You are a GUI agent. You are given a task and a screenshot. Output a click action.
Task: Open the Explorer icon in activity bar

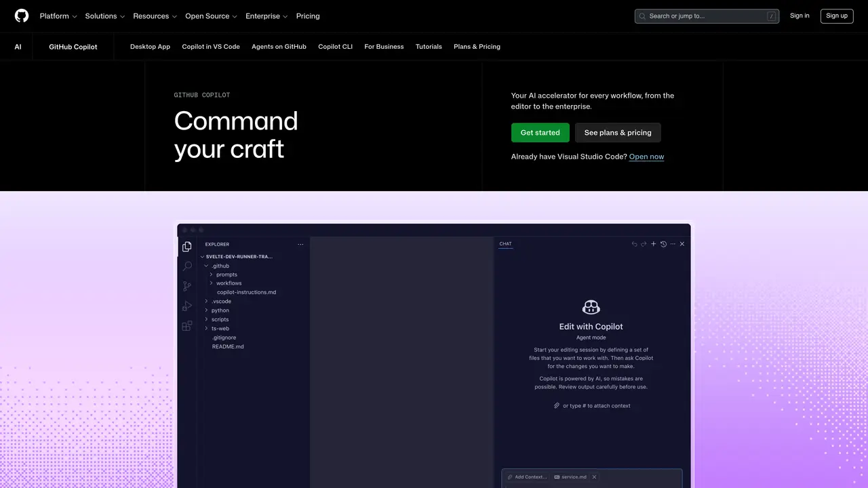(187, 247)
